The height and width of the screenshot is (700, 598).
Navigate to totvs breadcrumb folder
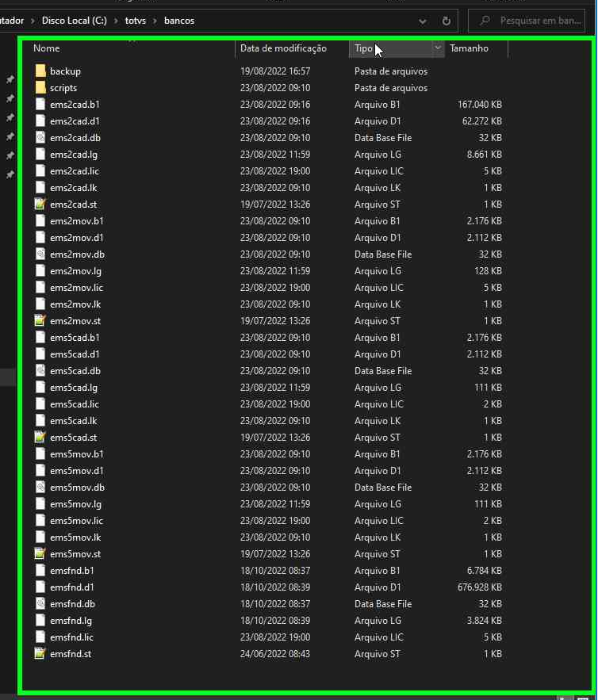(136, 21)
